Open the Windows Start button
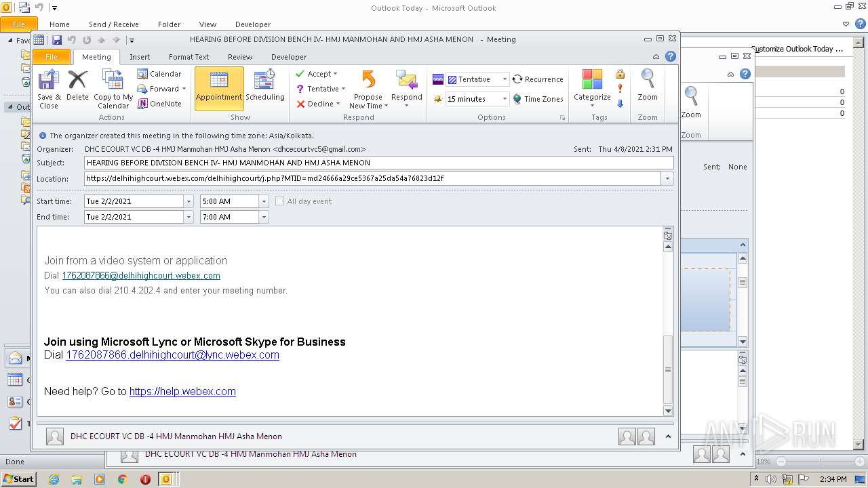868x488 pixels. pos(18,479)
